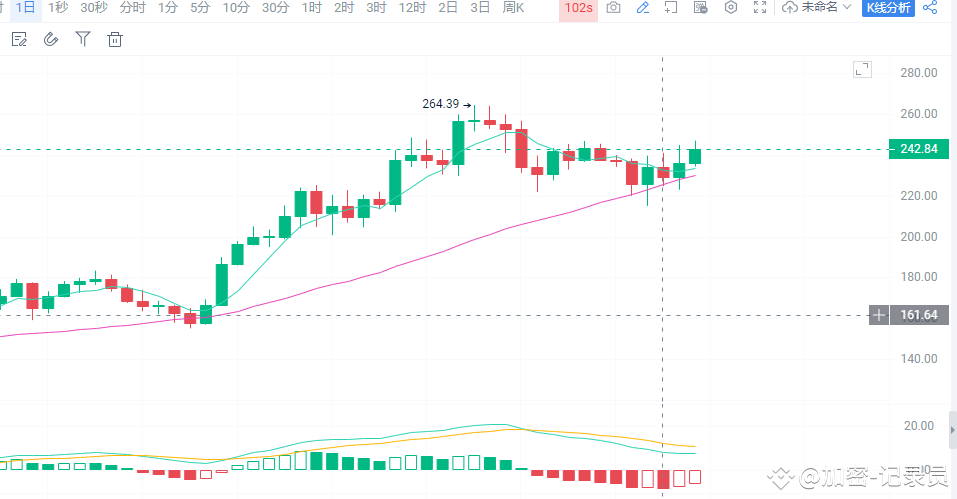Open the 未命名 layout dropdown
This screenshot has width=957, height=499.
[x=826, y=8]
